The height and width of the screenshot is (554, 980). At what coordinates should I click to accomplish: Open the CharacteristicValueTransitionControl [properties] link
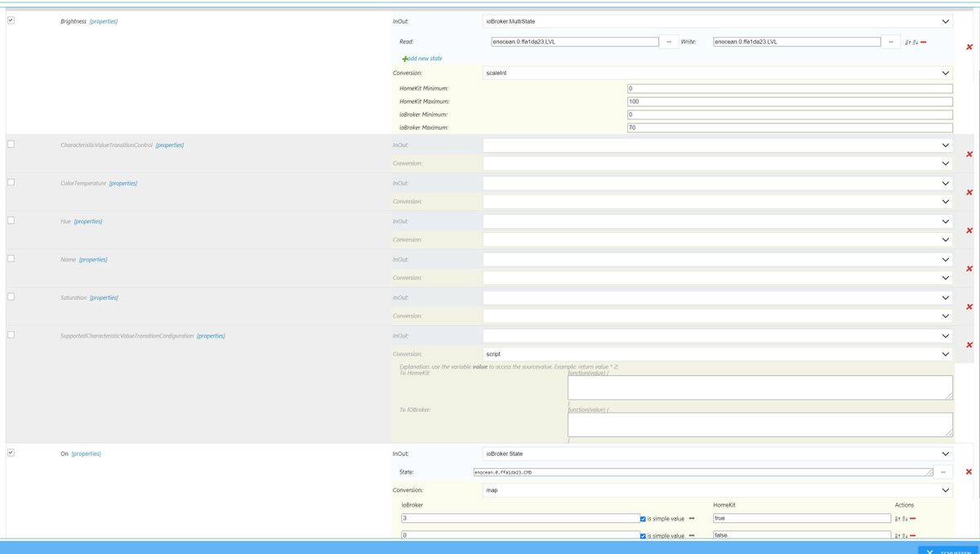170,145
